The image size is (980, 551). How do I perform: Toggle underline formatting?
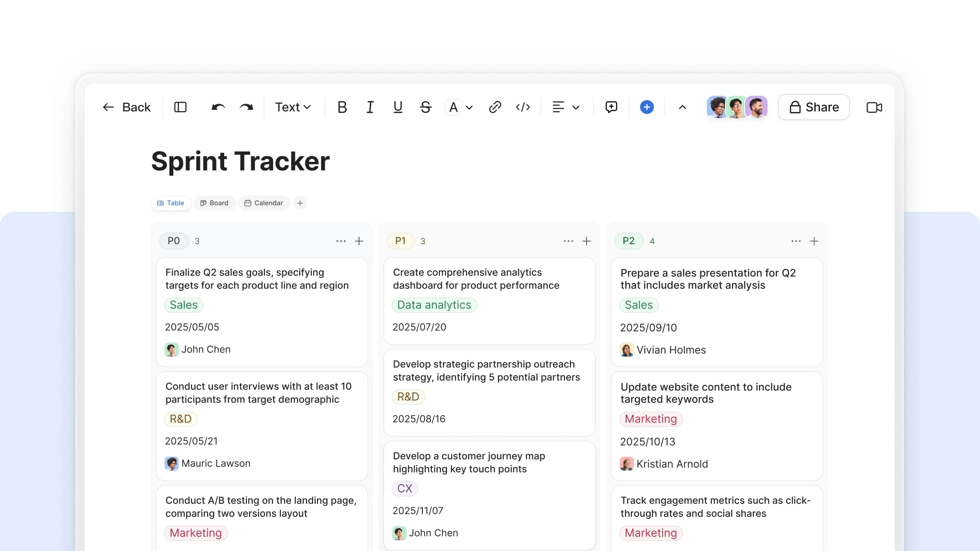click(x=398, y=107)
